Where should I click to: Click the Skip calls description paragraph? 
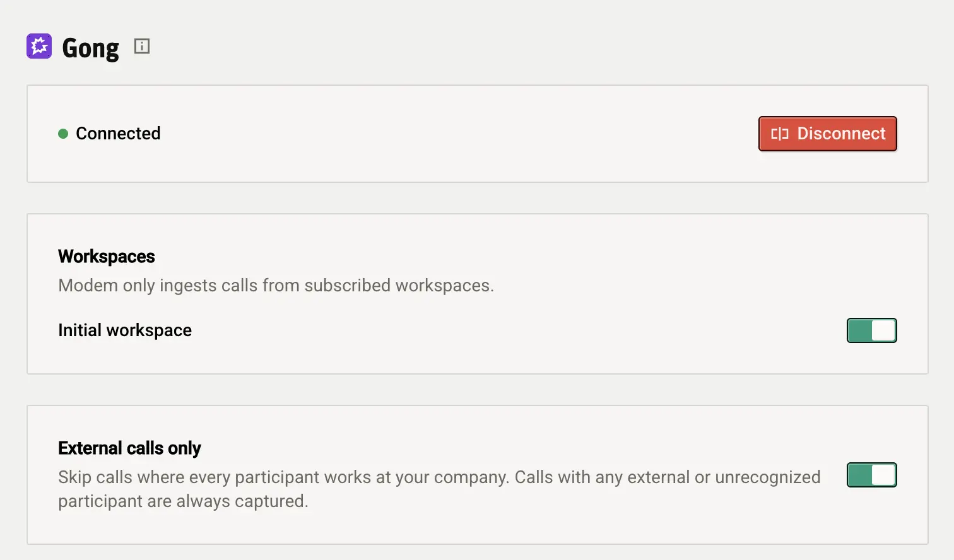tap(439, 489)
